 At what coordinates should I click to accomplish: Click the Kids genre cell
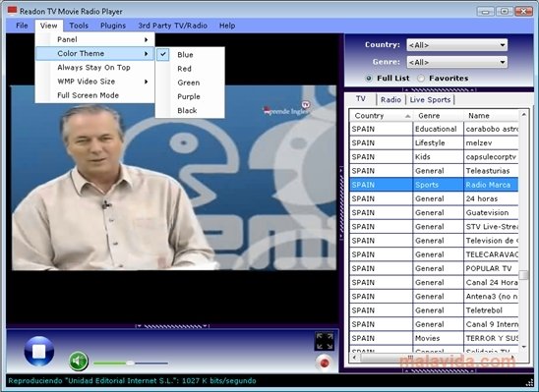point(438,157)
